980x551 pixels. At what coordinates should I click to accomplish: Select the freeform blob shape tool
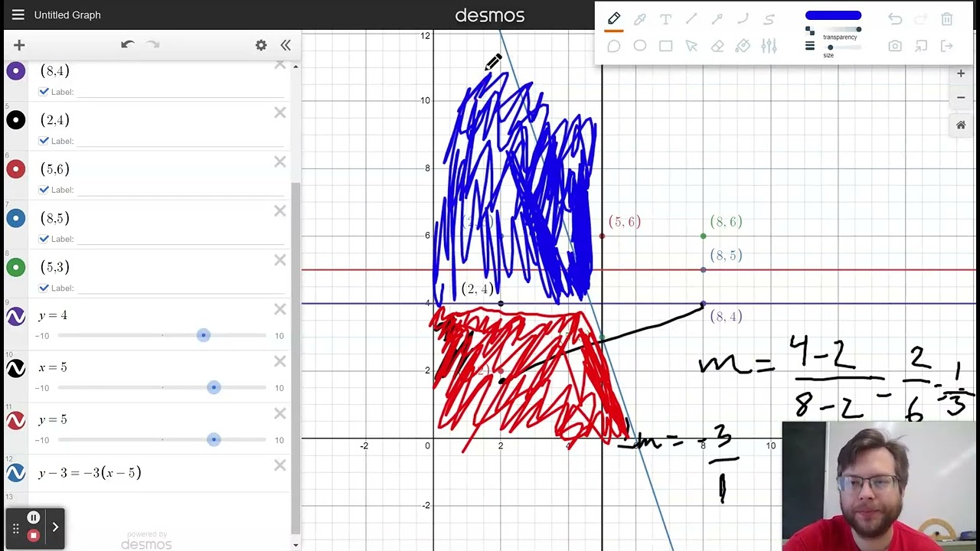click(x=614, y=46)
